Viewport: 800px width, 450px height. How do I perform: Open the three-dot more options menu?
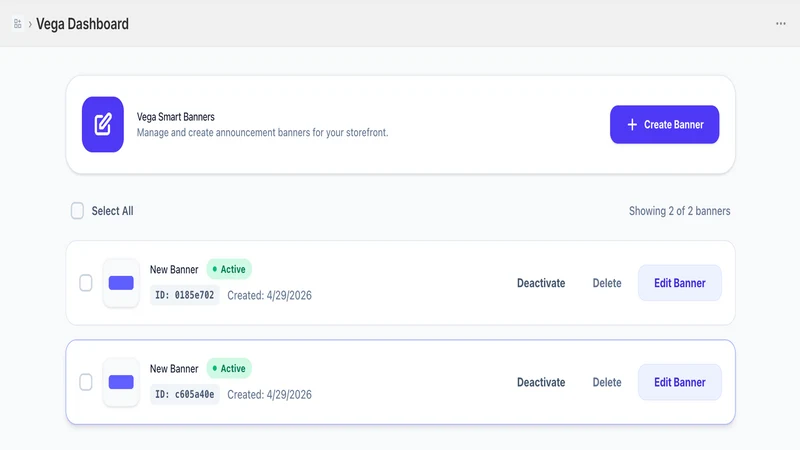tap(781, 23)
